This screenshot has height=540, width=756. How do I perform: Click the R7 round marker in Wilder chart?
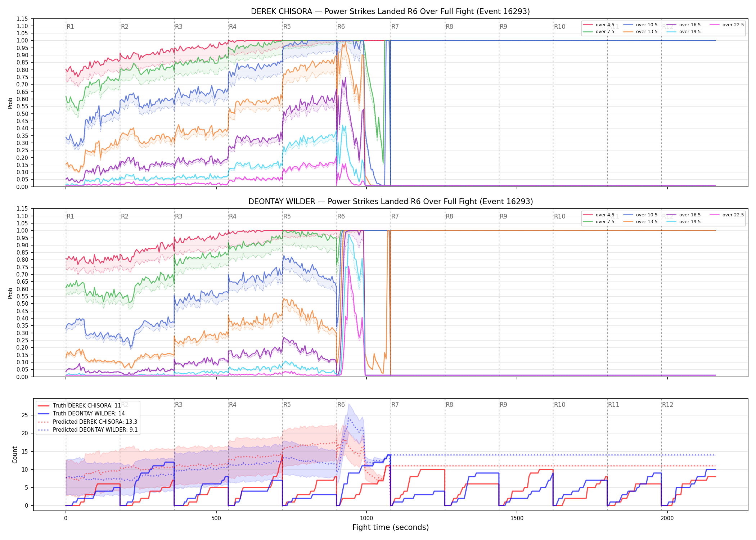pos(395,216)
